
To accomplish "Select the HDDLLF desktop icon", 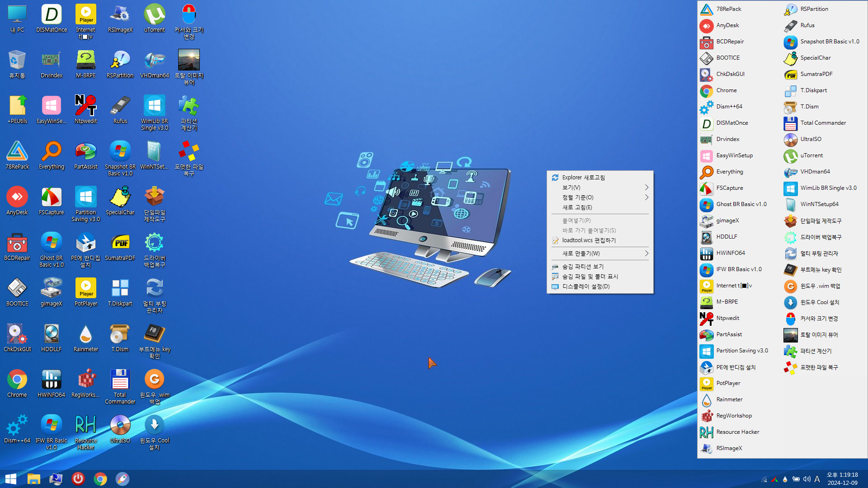I will (x=52, y=338).
